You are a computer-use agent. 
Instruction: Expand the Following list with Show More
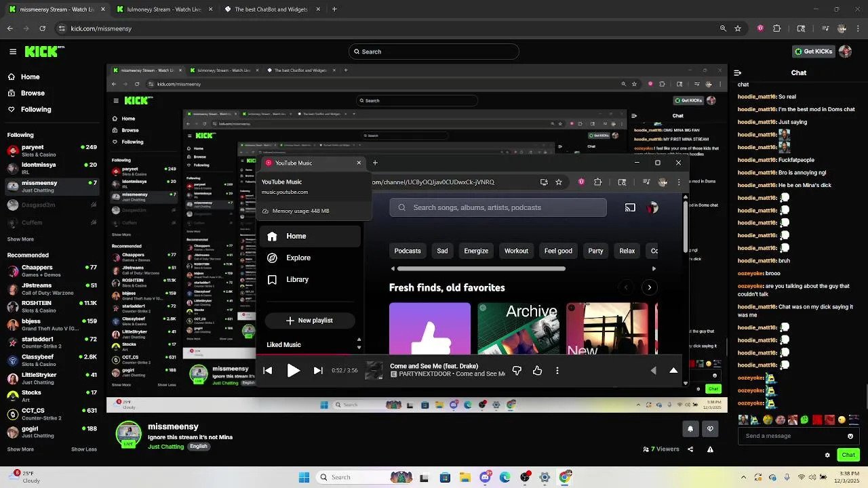click(20, 239)
